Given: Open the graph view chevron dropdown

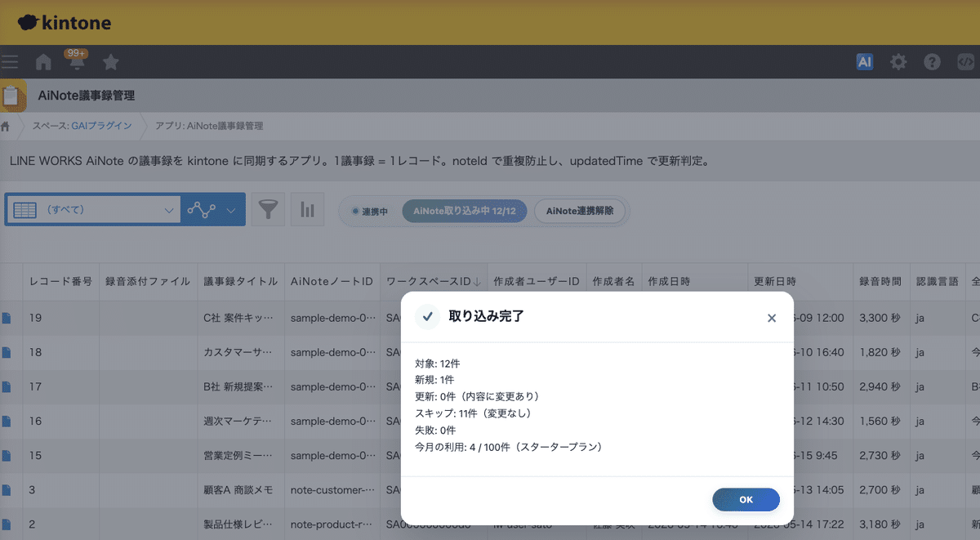Looking at the screenshot, I should tap(231, 210).
